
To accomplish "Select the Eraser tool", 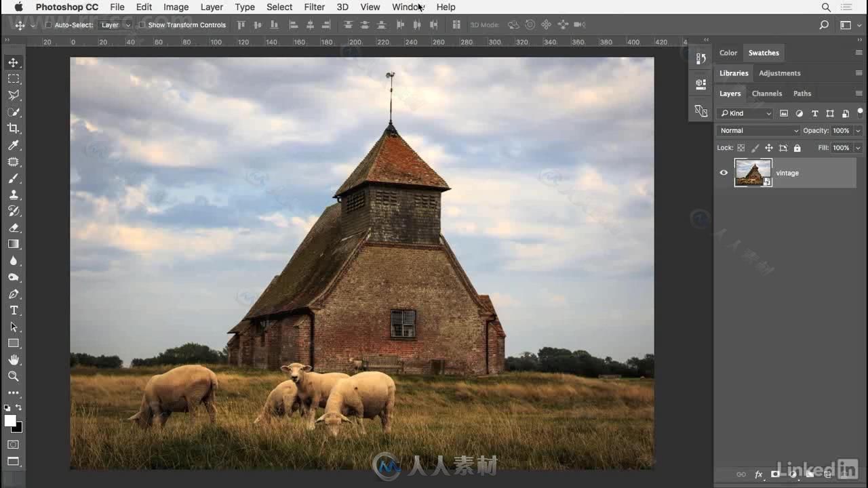I will (14, 228).
